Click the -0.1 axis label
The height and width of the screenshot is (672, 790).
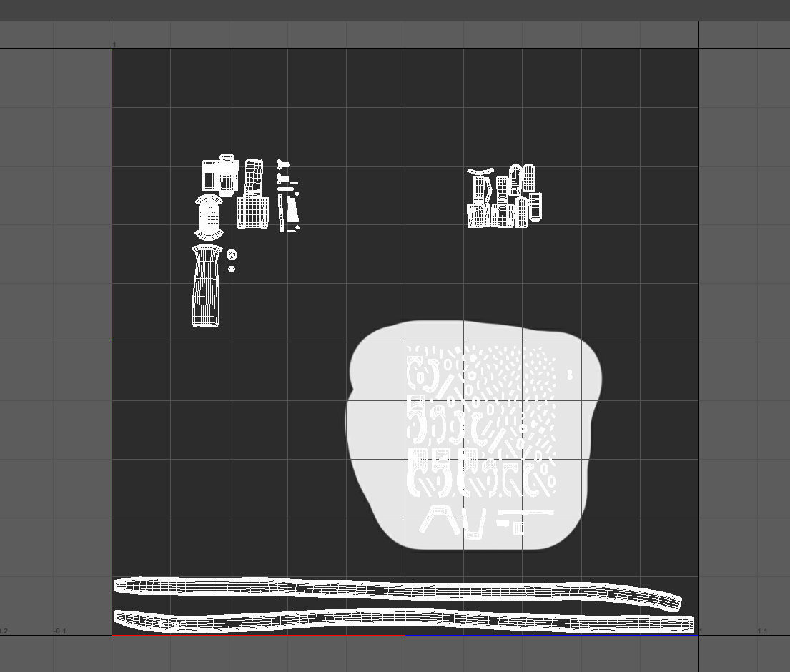[x=60, y=631]
